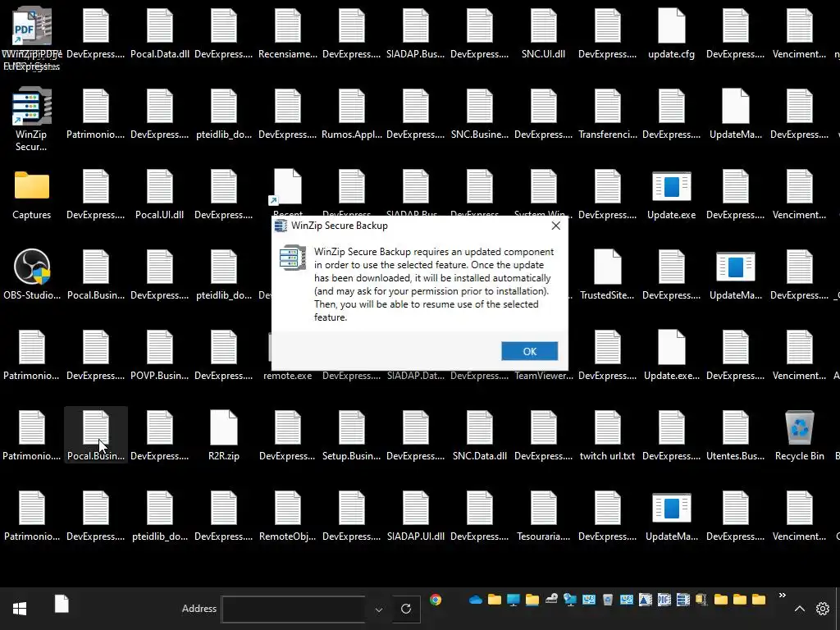Click the blank file icon on the taskbar

[x=62, y=604]
